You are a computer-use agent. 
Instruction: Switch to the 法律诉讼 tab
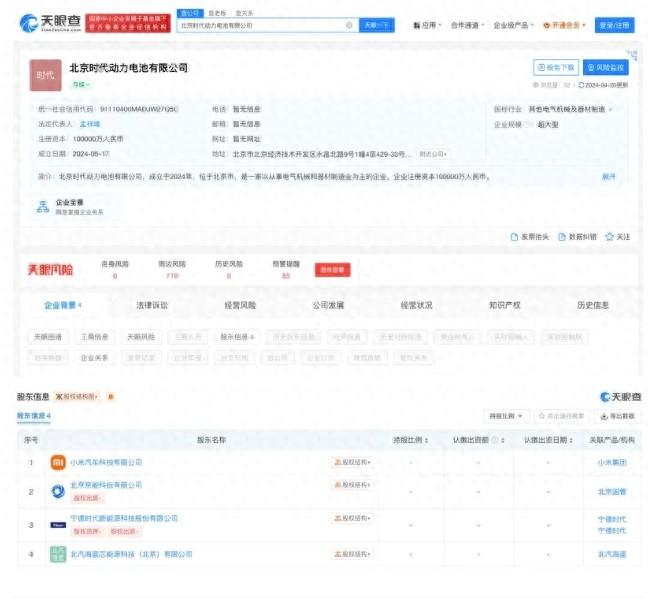(152, 305)
